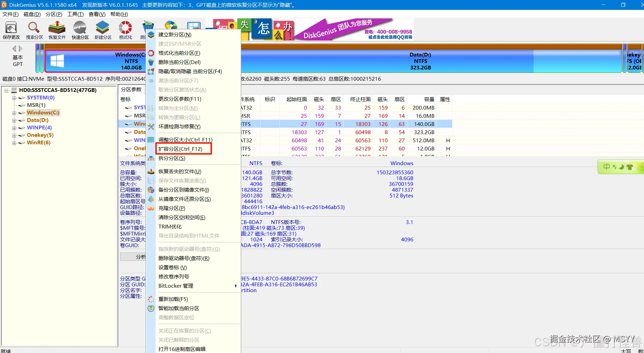Select 清除分区空闲空间(E) menu entry

(182, 218)
